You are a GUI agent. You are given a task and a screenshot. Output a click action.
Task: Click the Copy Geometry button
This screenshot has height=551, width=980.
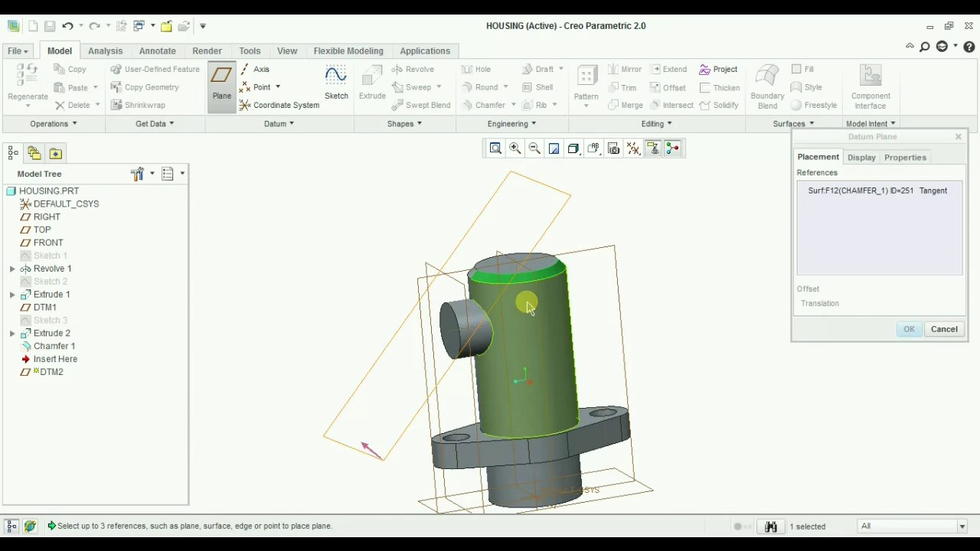click(145, 87)
